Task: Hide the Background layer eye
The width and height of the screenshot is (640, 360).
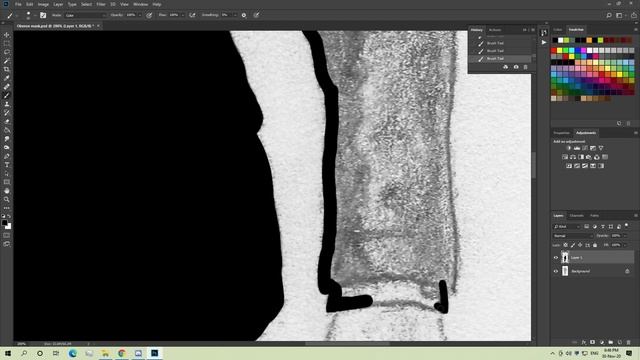Action: click(x=556, y=271)
